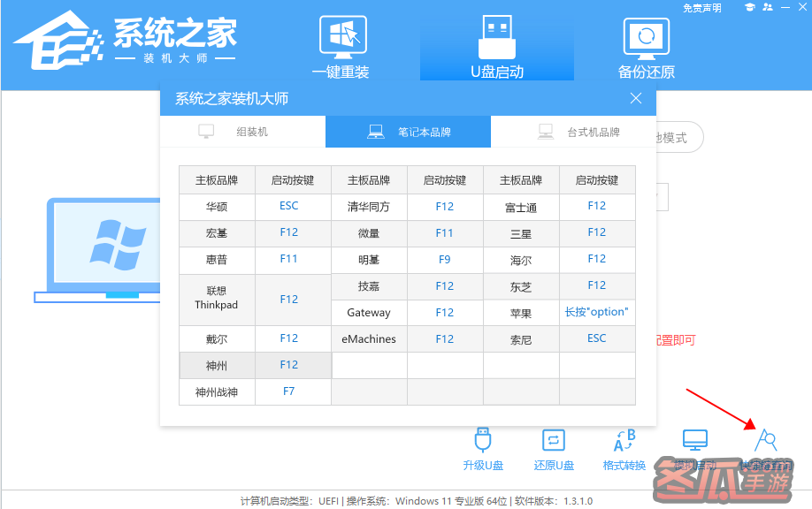The image size is (812, 509).
Task: Select the 索尼 brand cell
Action: (521, 339)
